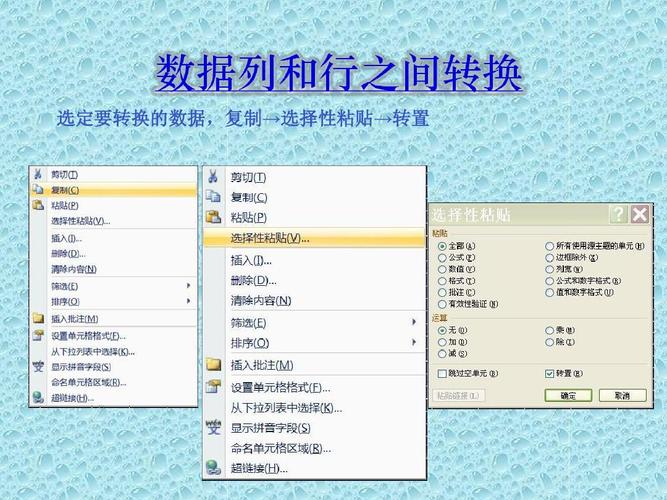This screenshot has width=667, height=500.
Task: Click the 显示拼音字段 icon in small left menu
Action: (38, 366)
